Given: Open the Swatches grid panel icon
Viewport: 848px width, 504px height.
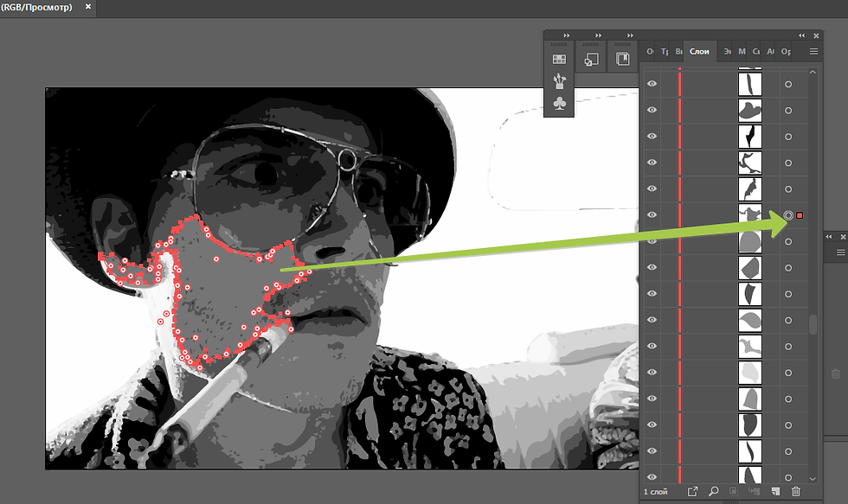Looking at the screenshot, I should pyautogui.click(x=559, y=59).
